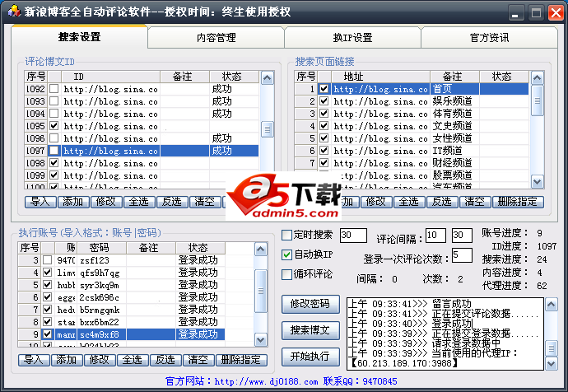Click the 搜索博文 button
This screenshot has width=568, height=392.
tap(311, 330)
